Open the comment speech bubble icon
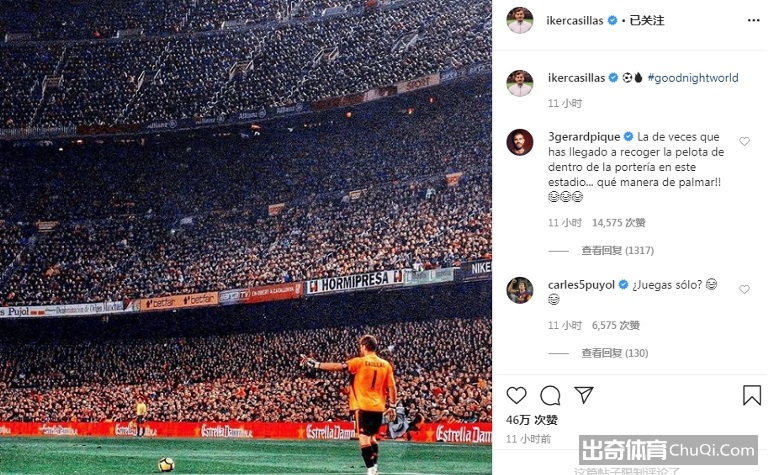 tap(550, 395)
